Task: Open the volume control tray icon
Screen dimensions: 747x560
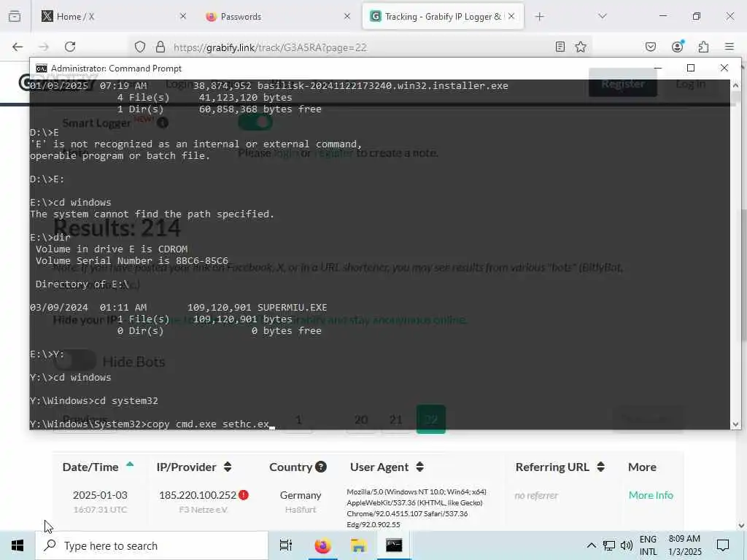Action: click(627, 545)
